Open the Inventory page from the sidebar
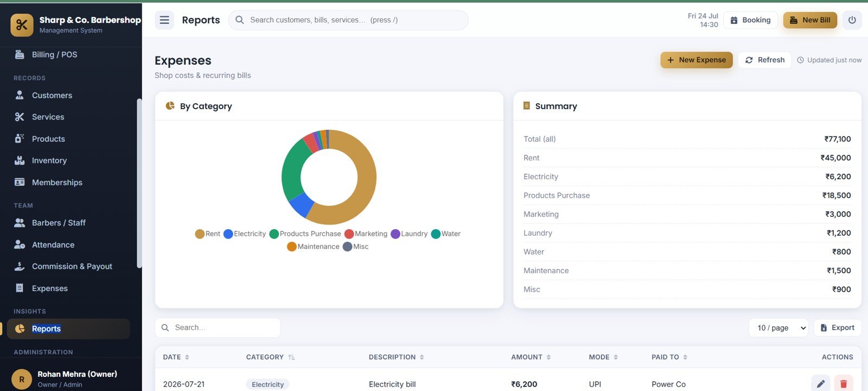This screenshot has height=391, width=868. coord(68,160)
